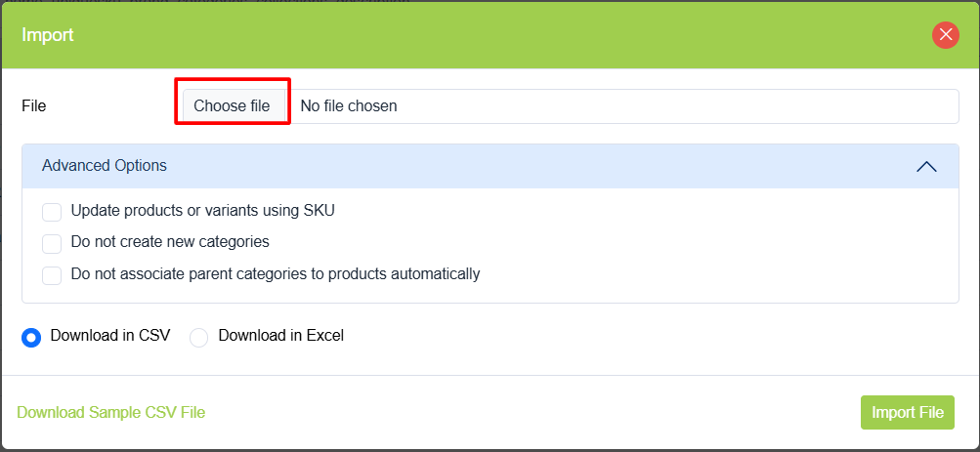
Task: Click the No file chosen text area
Action: point(349,105)
